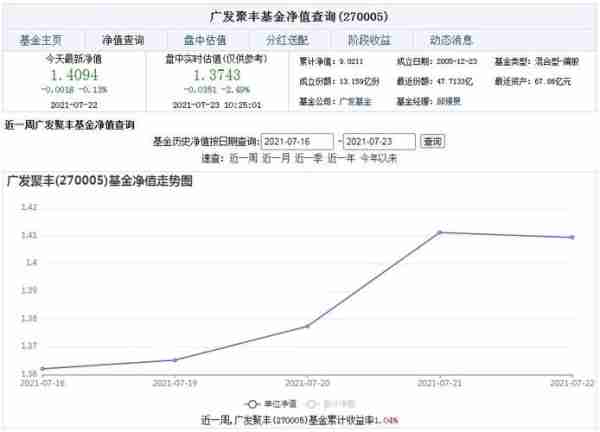Click the chart point for 2021-07-16
The height and width of the screenshot is (432, 600).
[42, 369]
